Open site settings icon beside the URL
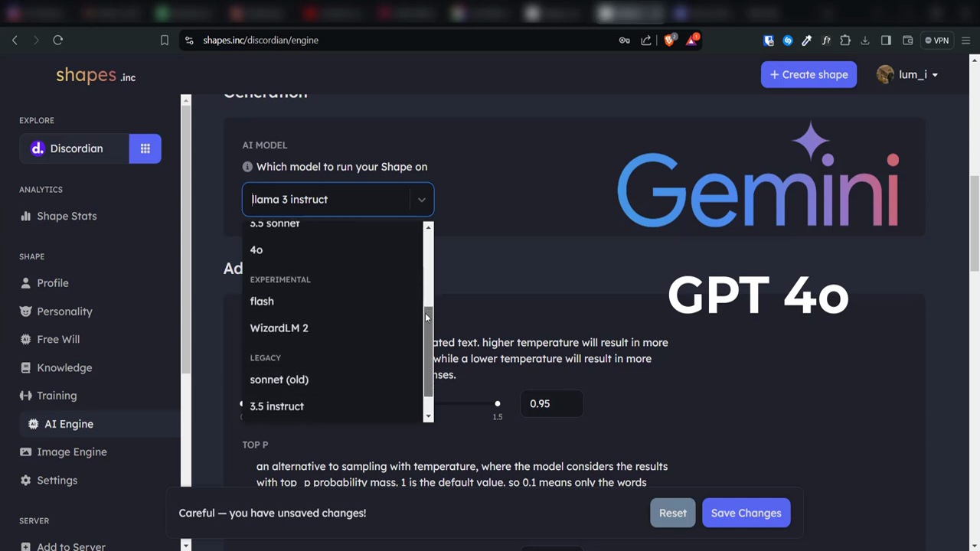Viewport: 980px width, 551px height. coord(189,41)
